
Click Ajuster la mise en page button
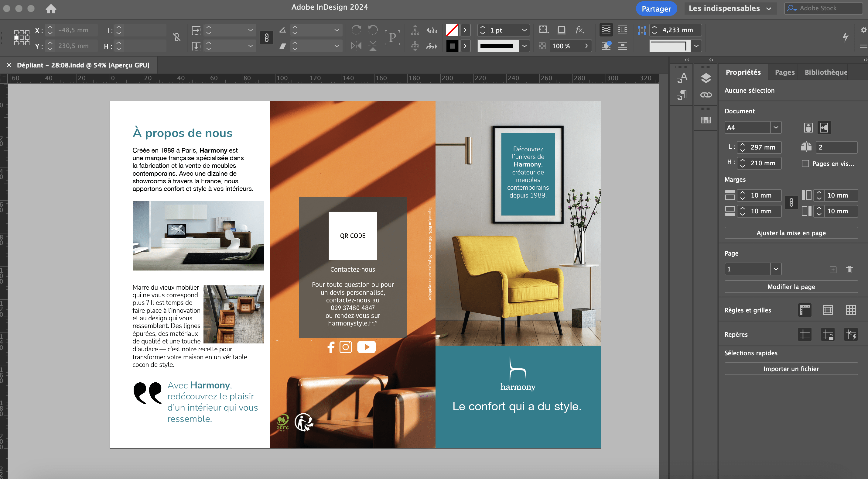[791, 233]
